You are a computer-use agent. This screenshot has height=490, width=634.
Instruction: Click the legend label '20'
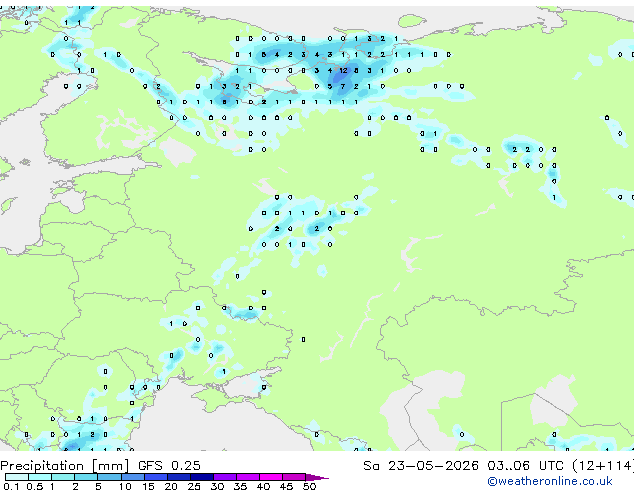(171, 486)
